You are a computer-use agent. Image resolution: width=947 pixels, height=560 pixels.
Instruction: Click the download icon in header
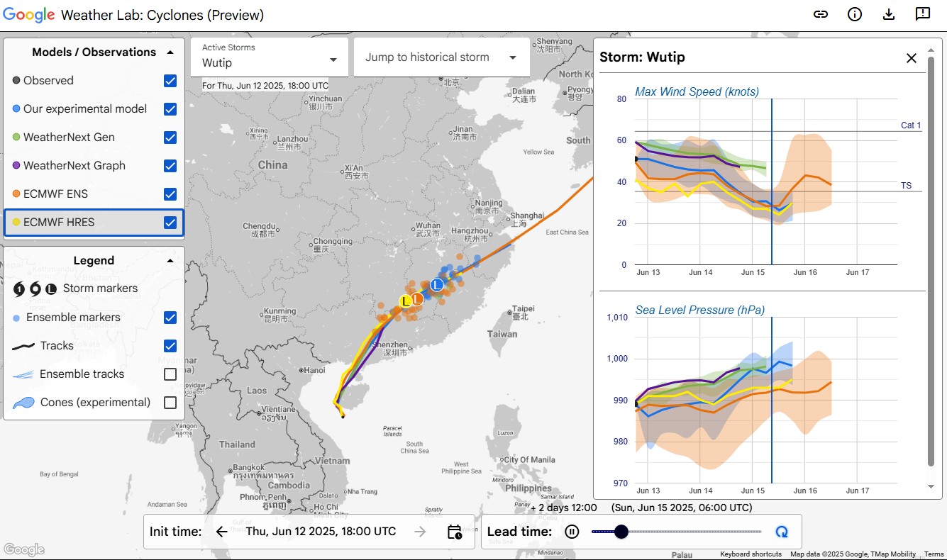click(889, 14)
